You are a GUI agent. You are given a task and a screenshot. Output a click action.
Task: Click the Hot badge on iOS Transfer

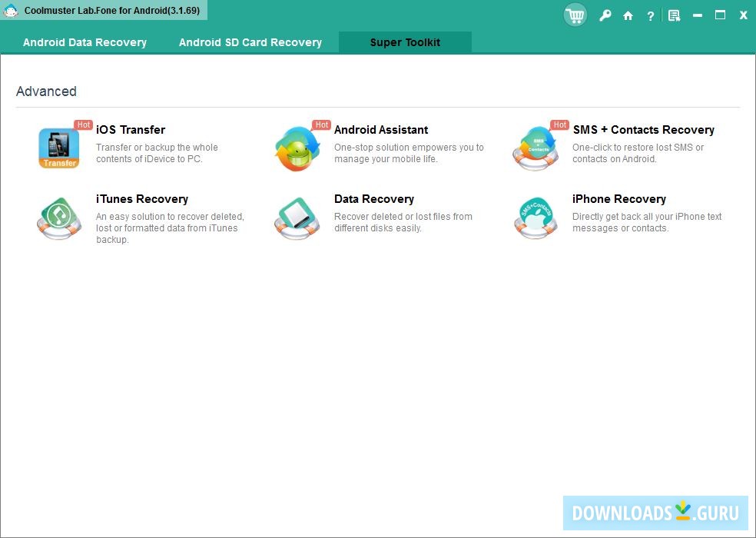83,124
